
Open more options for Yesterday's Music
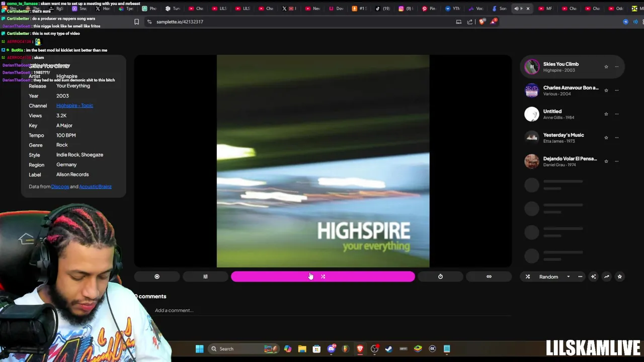coord(617,138)
